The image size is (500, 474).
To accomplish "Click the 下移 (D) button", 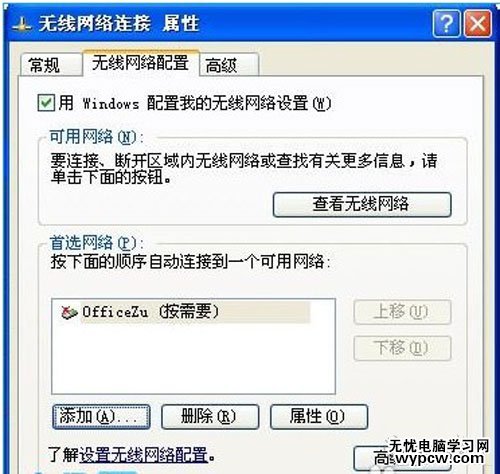I will click(x=402, y=348).
